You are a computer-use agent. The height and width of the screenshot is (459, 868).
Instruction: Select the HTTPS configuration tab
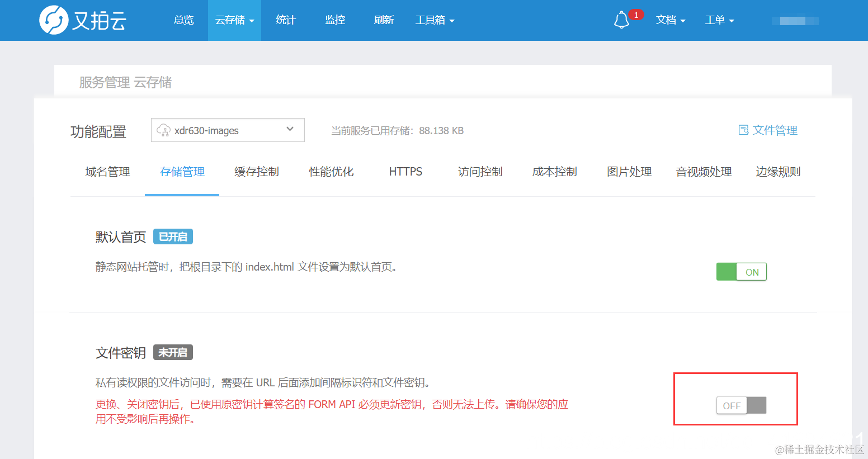click(405, 172)
